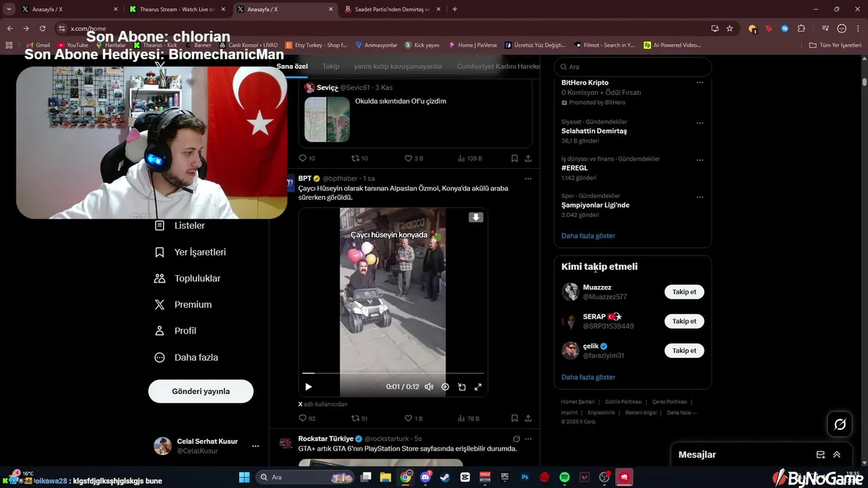Bookmark the Seviçz post
The image size is (868, 488).
(515, 158)
